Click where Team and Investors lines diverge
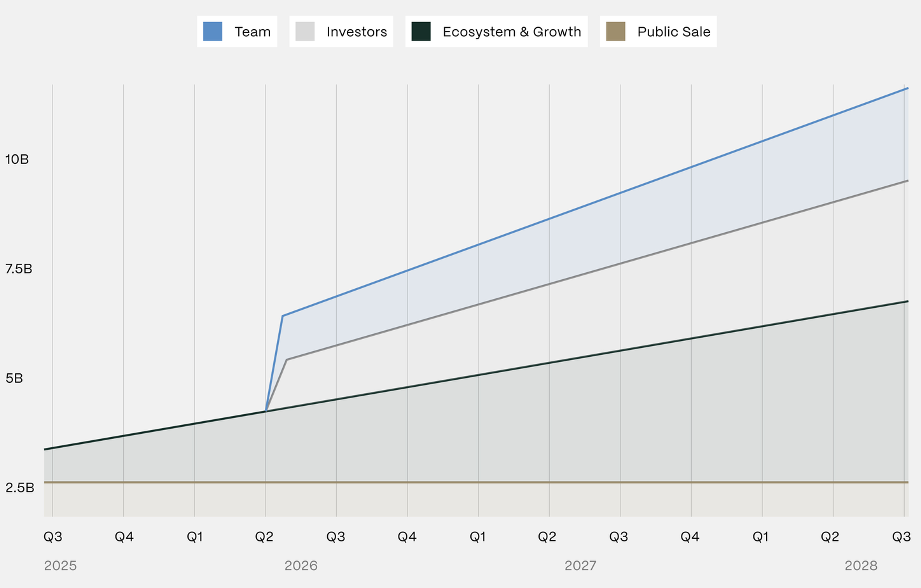921x588 pixels. (266, 411)
